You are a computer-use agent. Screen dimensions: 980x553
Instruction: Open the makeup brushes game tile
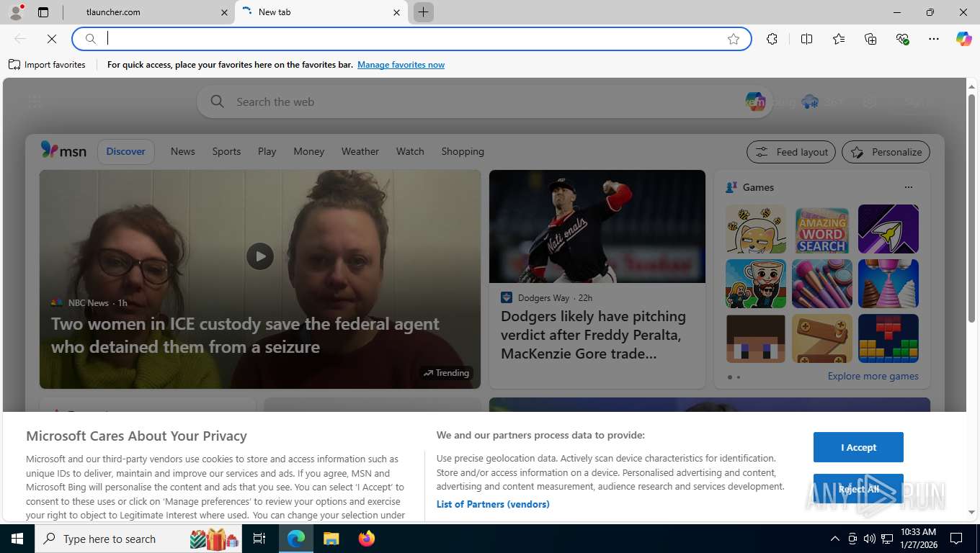822,284
